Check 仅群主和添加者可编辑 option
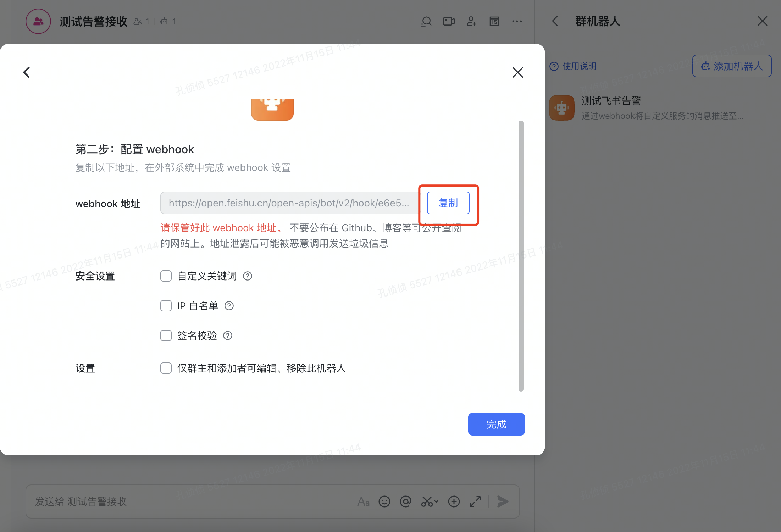This screenshot has height=532, width=781. tap(166, 368)
